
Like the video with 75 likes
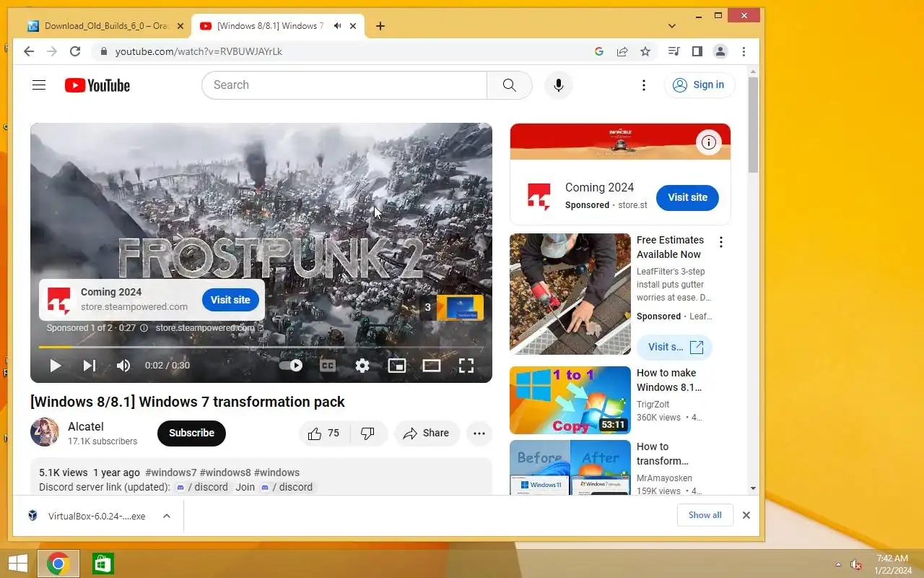(x=324, y=433)
